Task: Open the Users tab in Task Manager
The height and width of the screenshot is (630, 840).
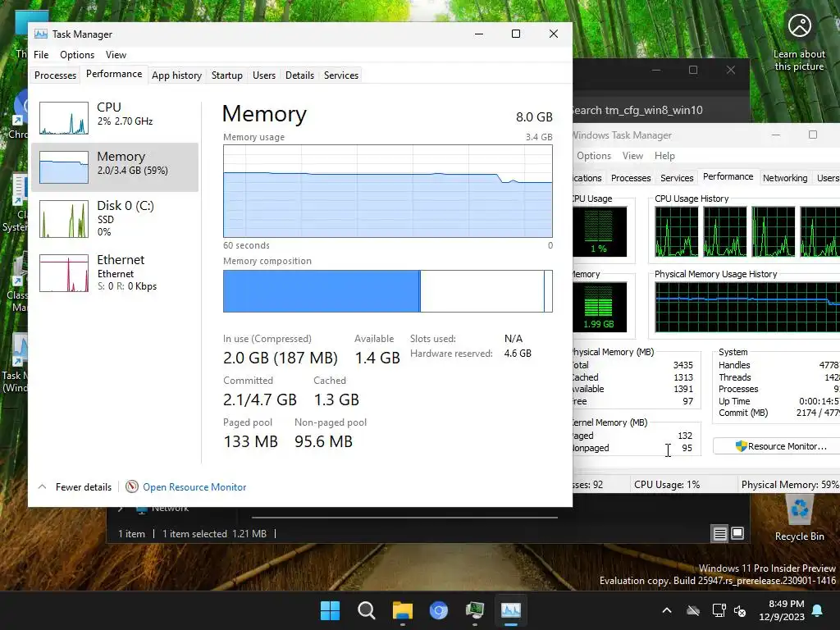Action: [264, 75]
